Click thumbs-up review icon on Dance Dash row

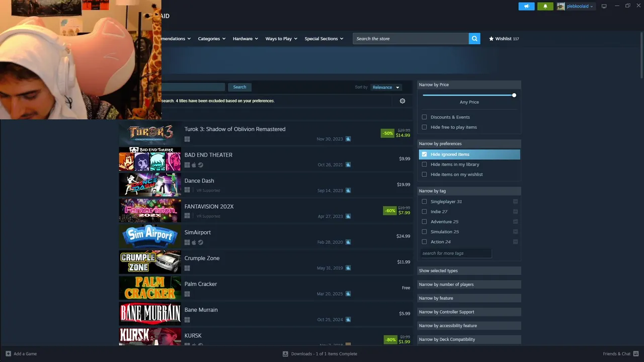tap(348, 191)
